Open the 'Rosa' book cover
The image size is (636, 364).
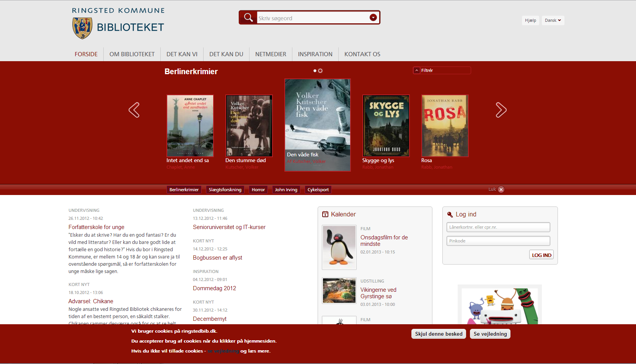point(445,126)
